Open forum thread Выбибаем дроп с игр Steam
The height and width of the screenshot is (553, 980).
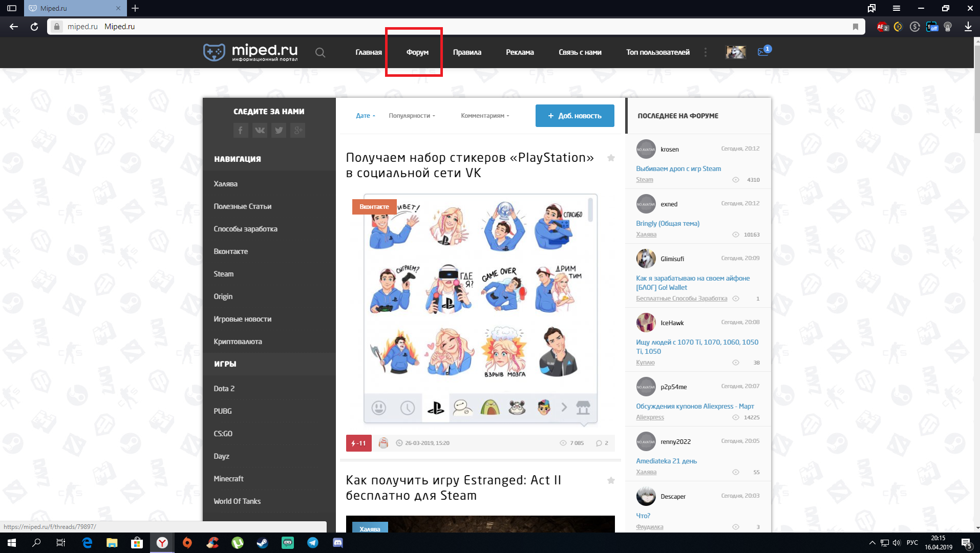(678, 168)
